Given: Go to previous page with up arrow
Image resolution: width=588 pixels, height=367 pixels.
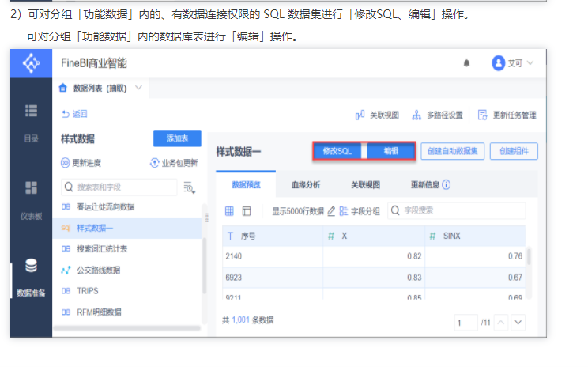Looking at the screenshot, I should [501, 323].
